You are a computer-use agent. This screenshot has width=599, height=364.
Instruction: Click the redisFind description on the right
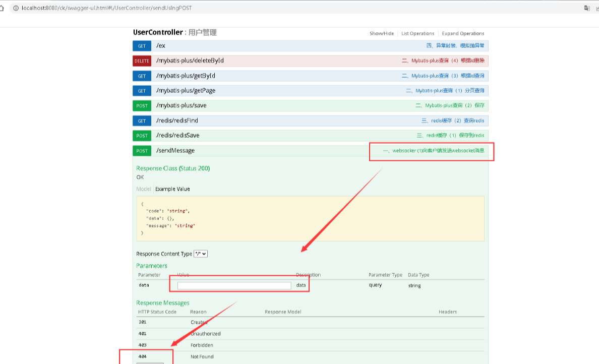point(453,120)
